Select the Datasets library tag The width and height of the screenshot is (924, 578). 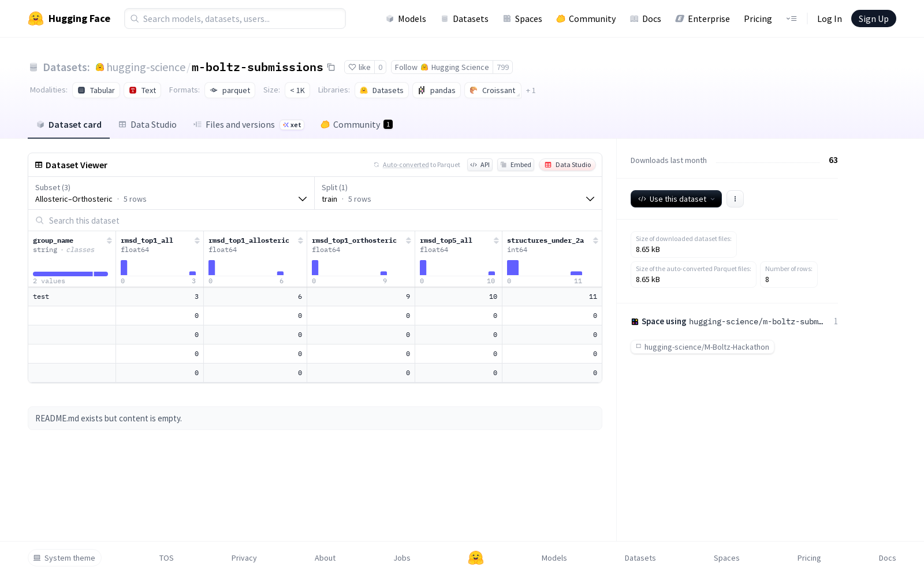[x=382, y=90]
